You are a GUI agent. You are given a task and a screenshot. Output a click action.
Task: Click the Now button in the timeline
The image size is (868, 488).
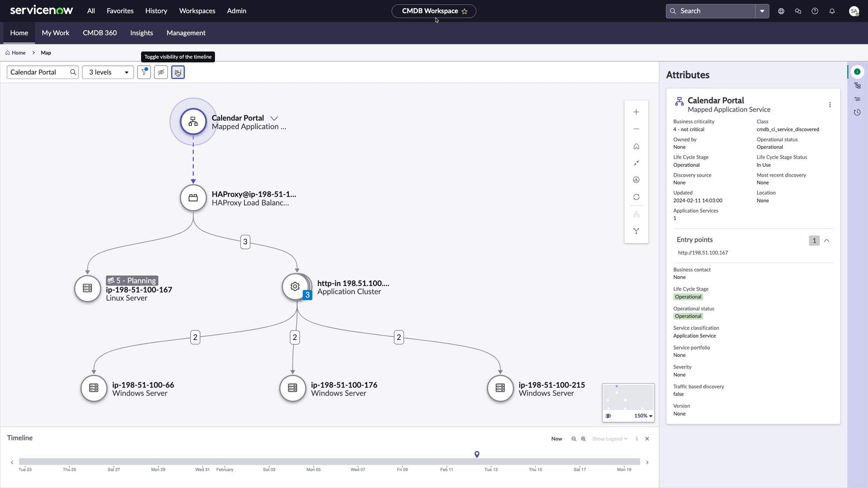[556, 438]
